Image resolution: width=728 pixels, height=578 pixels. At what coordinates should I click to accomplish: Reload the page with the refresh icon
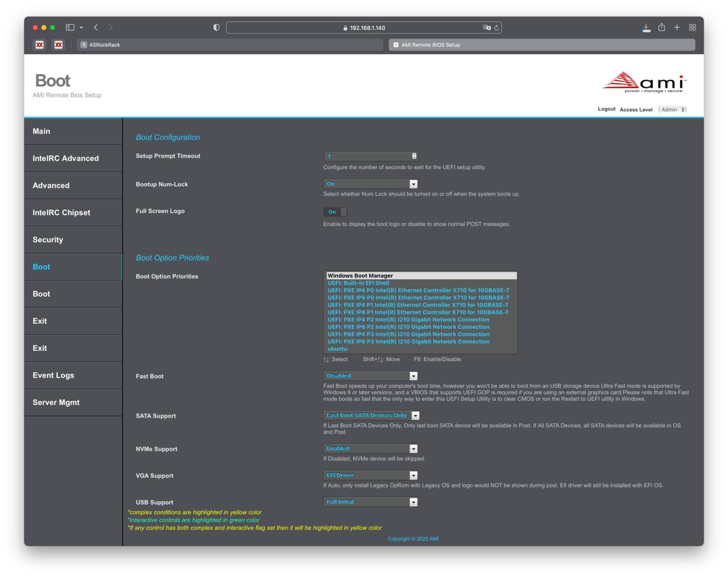point(497,28)
